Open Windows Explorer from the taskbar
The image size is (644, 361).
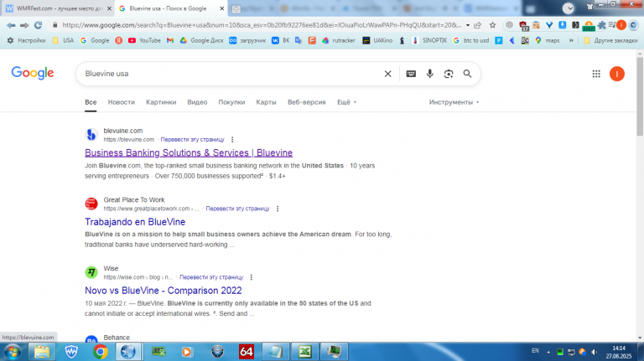(41, 352)
